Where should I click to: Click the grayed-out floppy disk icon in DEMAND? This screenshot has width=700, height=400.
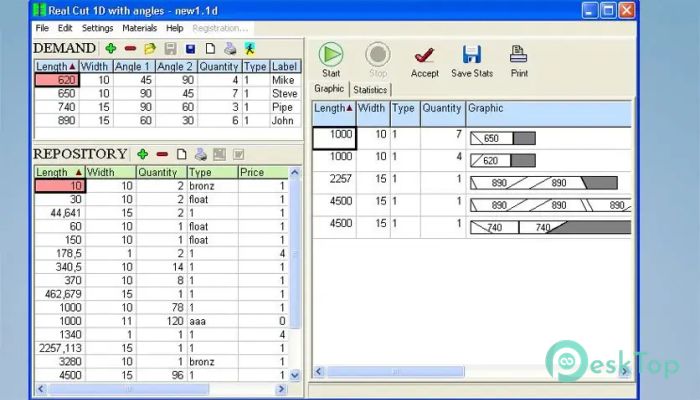coord(171,48)
